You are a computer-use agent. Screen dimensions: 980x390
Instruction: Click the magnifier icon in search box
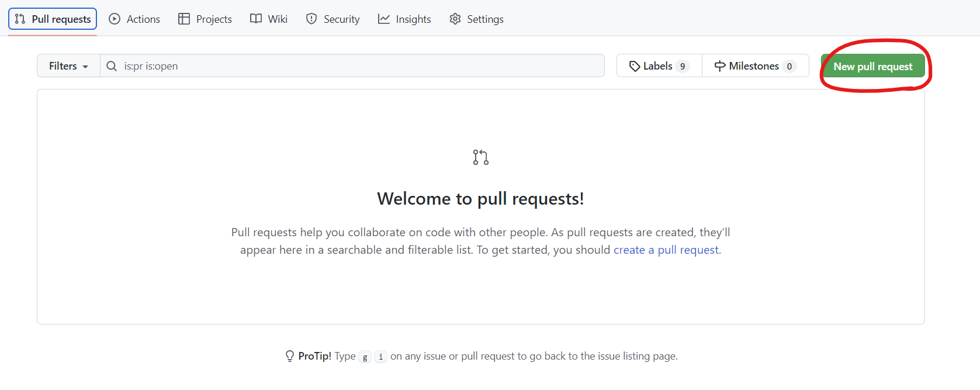112,66
